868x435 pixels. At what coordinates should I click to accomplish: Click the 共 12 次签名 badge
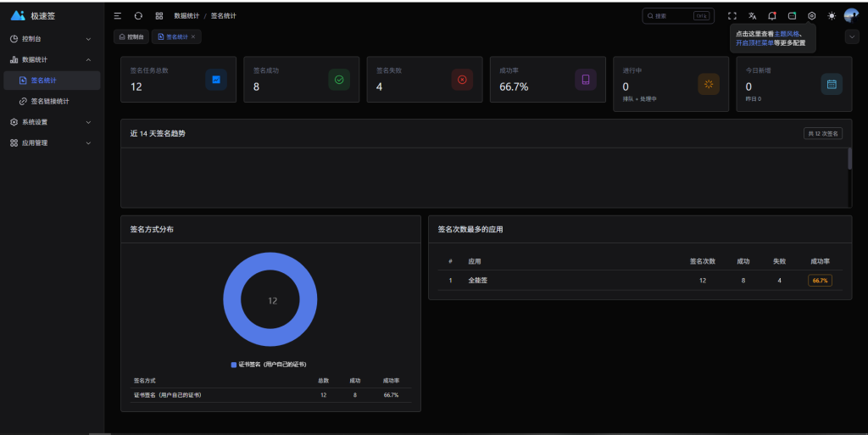pyautogui.click(x=822, y=133)
